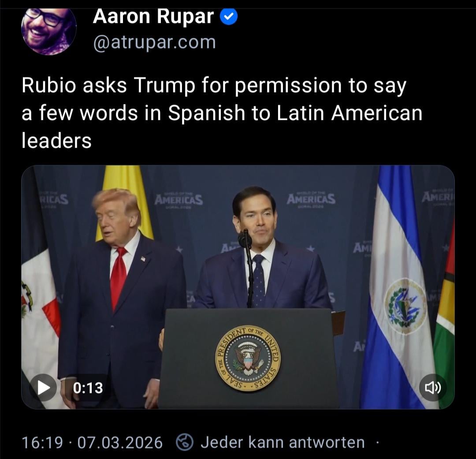Play the video with the play button
Image resolution: width=476 pixels, height=459 pixels.
(43, 388)
